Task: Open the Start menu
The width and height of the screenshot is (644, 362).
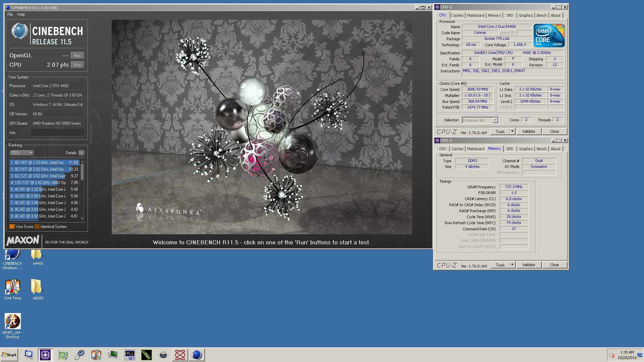Action: tap(9, 355)
